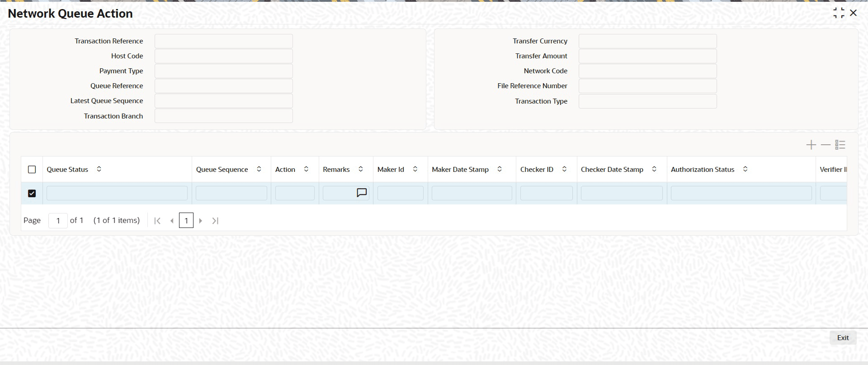Sort by Remarks column

(x=361, y=169)
